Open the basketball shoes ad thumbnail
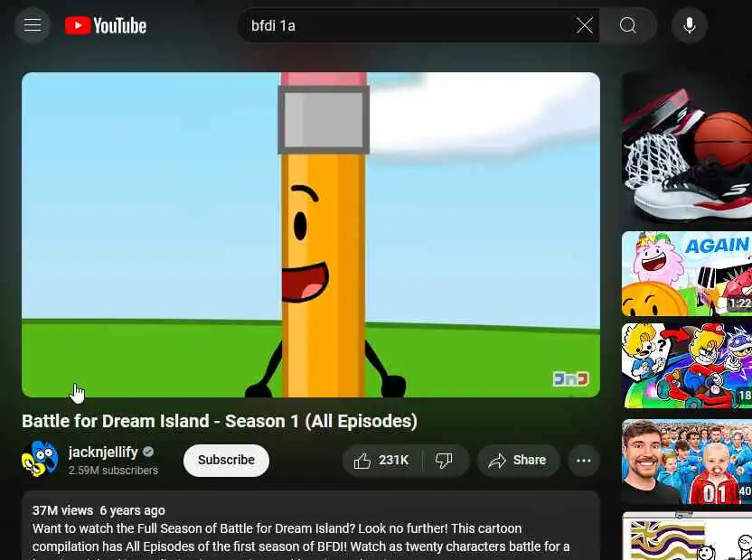This screenshot has width=752, height=560. (687, 147)
